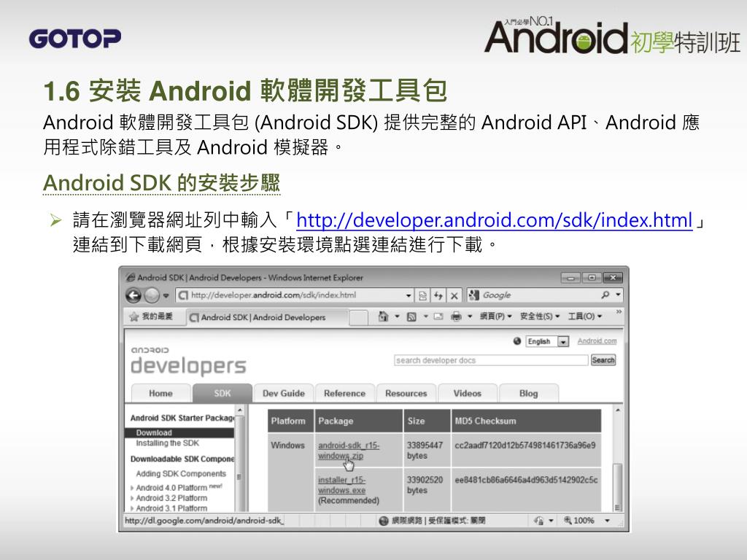Click the IE back navigation button
The height and width of the screenshot is (560, 747).
point(134,296)
